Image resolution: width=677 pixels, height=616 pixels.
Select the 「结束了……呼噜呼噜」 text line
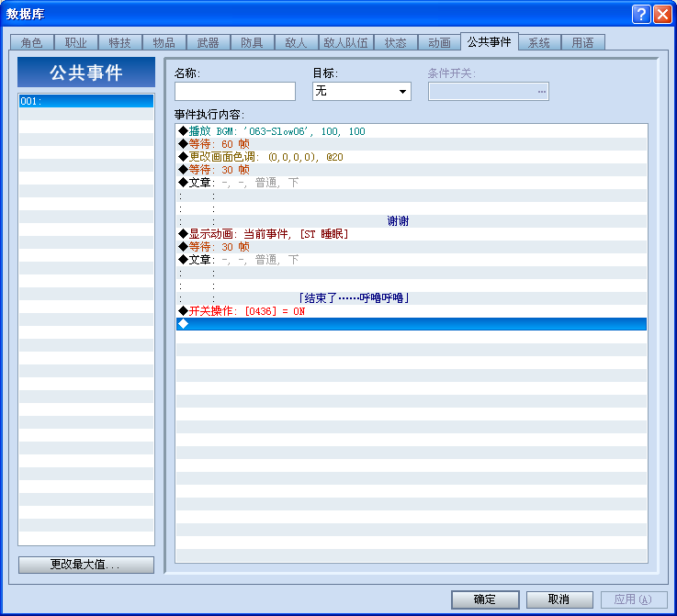pyautogui.click(x=412, y=298)
